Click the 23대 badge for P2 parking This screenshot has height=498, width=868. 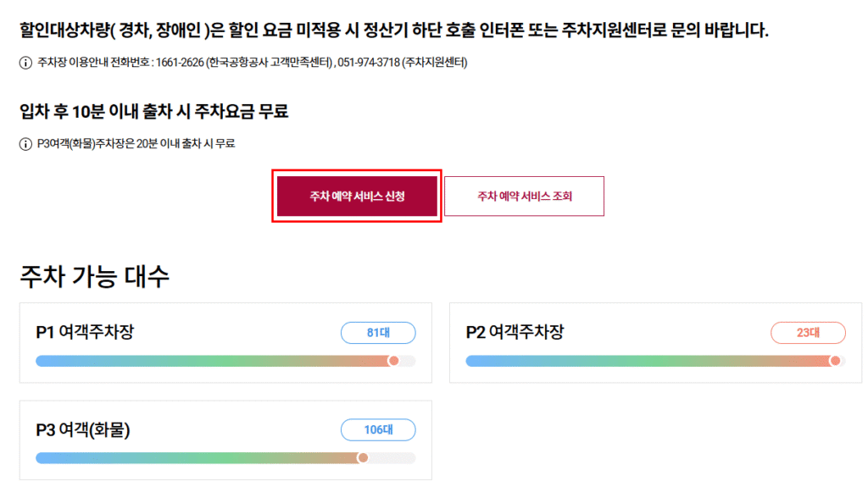(x=808, y=333)
